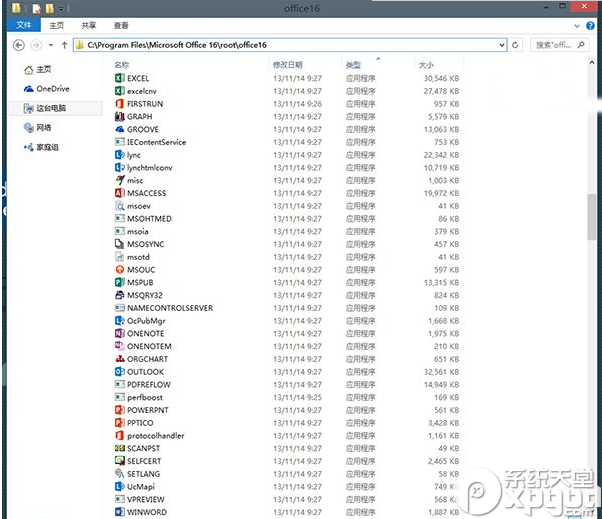Image resolution: width=602 pixels, height=519 pixels.
Task: Click the MSACCESS database icon
Action: point(120,193)
